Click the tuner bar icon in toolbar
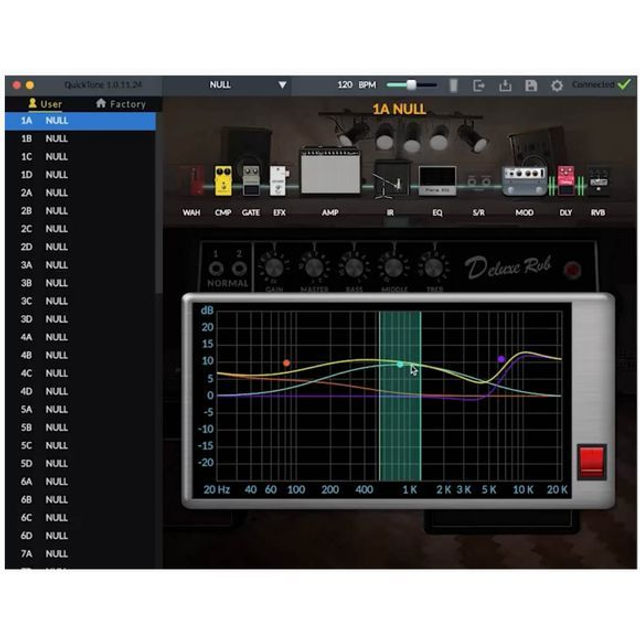 tap(453, 86)
